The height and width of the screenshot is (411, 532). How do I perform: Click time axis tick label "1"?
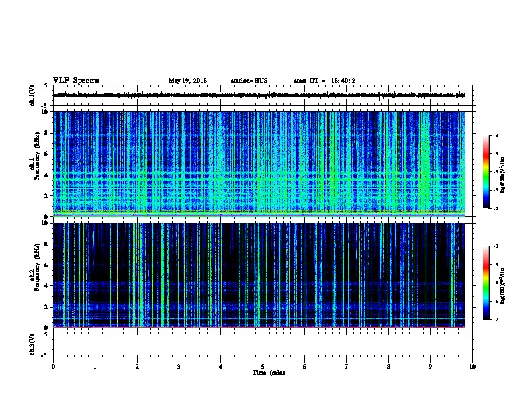pos(95,367)
